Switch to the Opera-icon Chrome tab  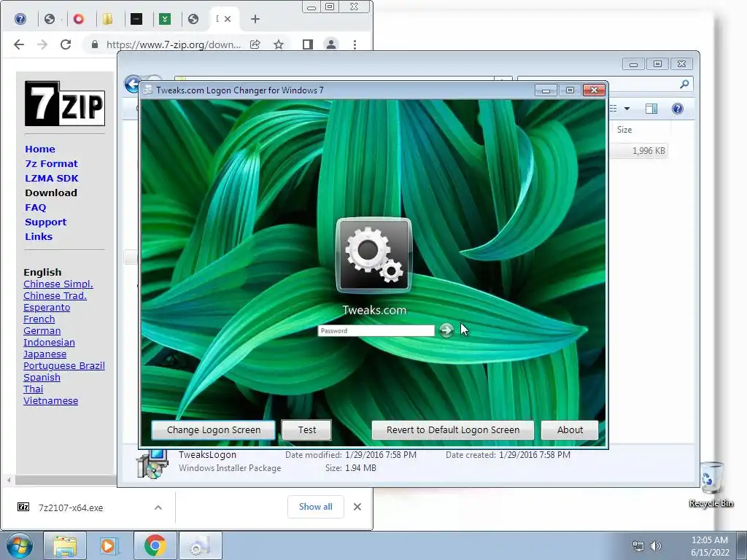tap(79, 19)
